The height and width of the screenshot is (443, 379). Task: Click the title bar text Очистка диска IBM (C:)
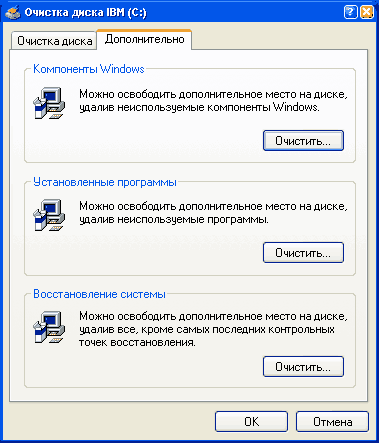click(85, 13)
